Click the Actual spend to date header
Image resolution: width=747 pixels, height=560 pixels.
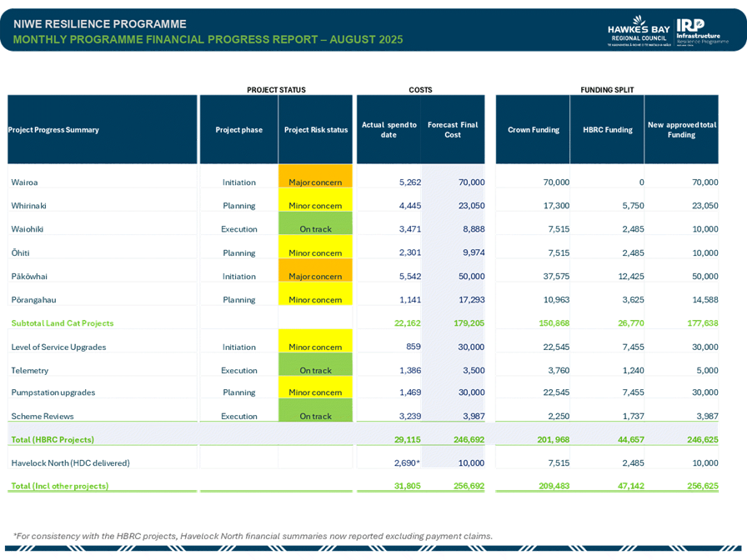[x=389, y=130]
